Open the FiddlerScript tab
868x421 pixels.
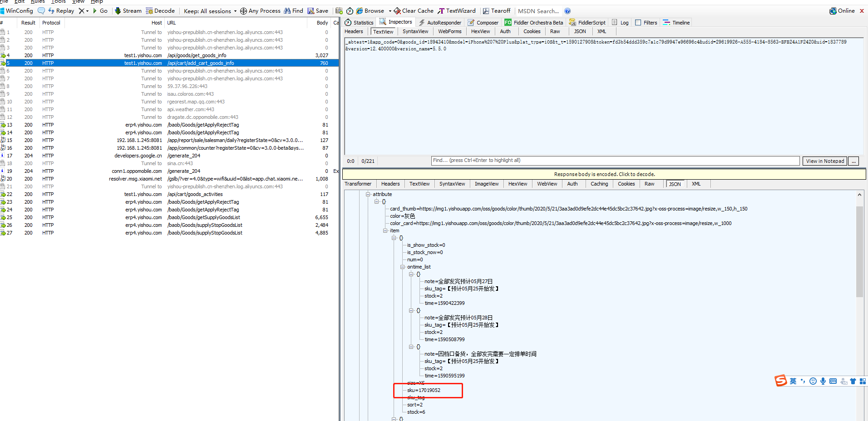click(587, 22)
